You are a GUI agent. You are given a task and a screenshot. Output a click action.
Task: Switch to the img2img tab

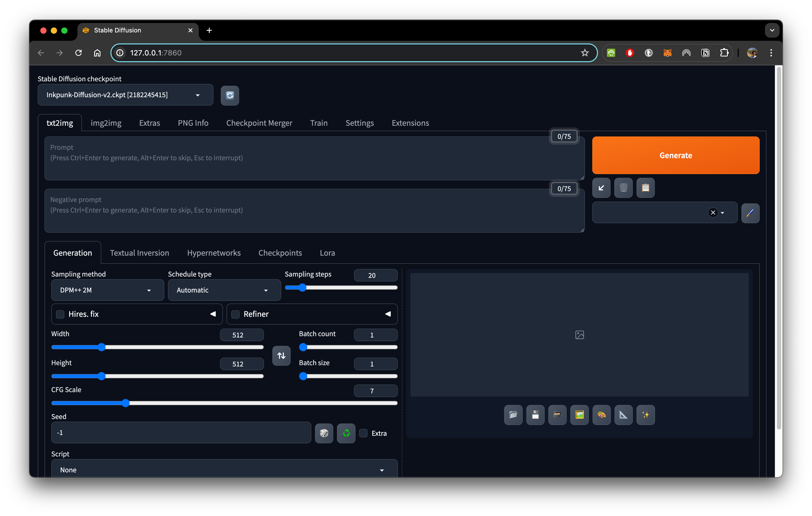point(106,123)
